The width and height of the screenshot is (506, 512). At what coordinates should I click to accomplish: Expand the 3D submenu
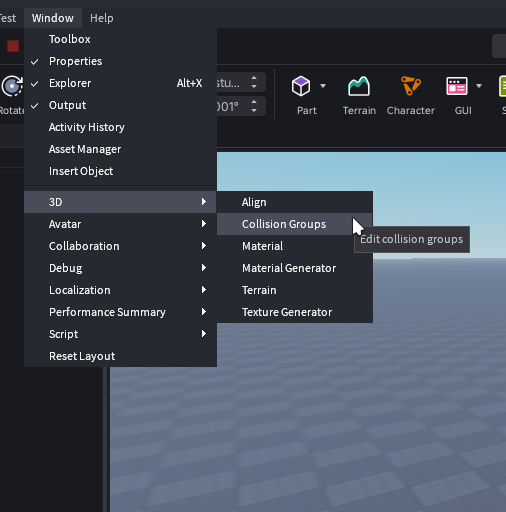point(120,202)
